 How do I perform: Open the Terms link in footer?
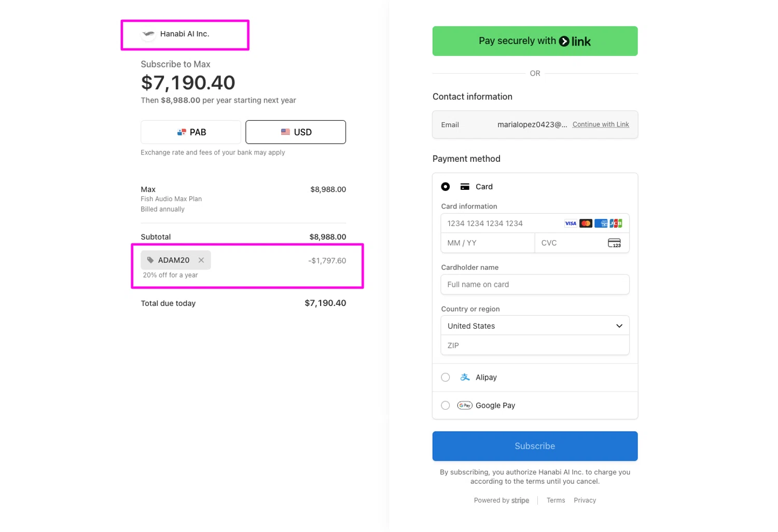[555, 500]
